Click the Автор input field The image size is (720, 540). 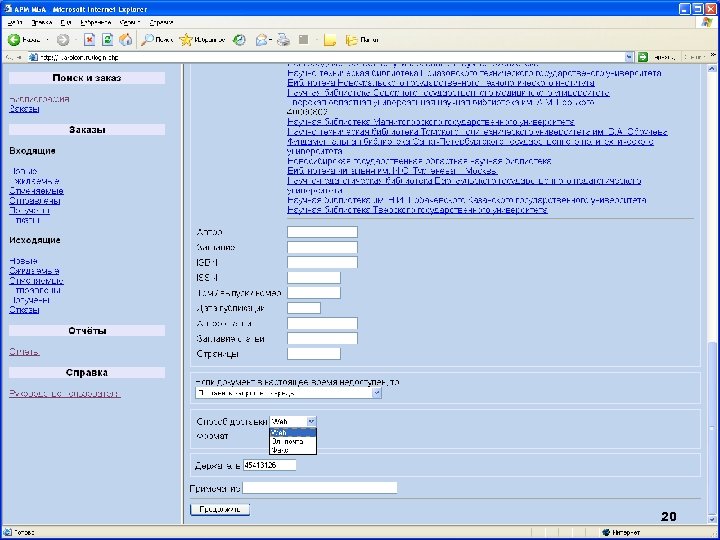coord(322,232)
